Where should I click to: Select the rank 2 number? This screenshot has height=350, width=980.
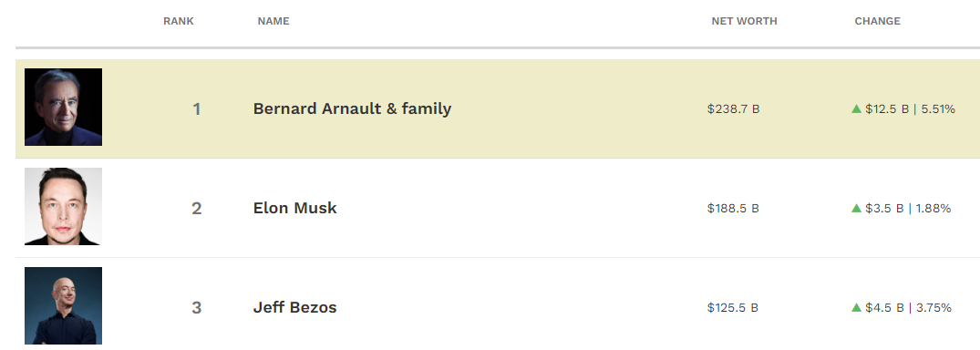click(x=196, y=209)
